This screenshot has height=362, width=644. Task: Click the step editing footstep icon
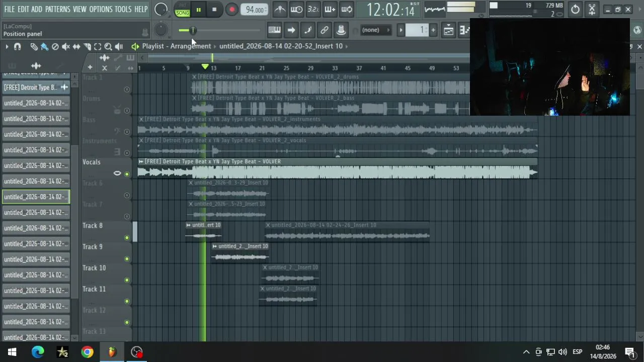click(x=308, y=30)
